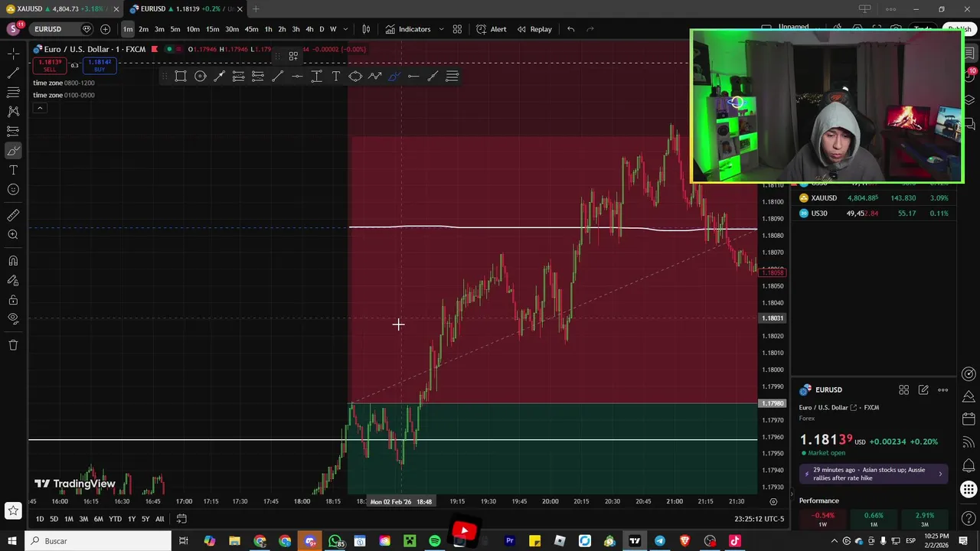
Task: Open Spotify from the taskbar
Action: (435, 541)
